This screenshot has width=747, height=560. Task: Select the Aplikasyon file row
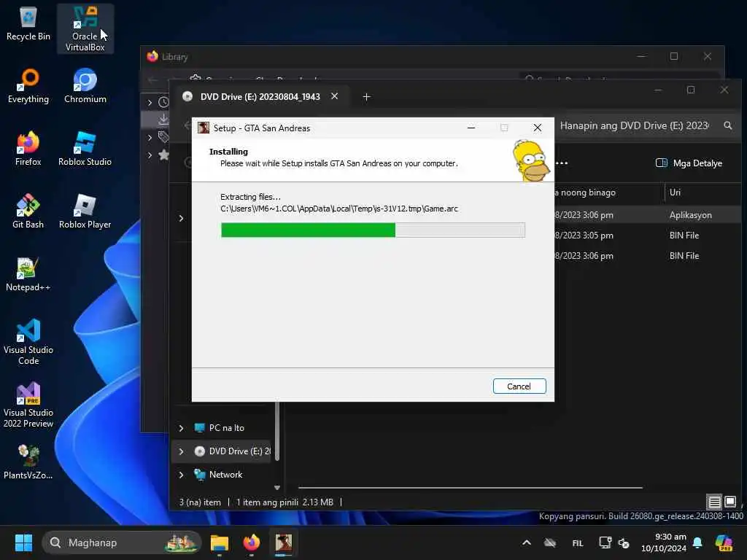(648, 215)
